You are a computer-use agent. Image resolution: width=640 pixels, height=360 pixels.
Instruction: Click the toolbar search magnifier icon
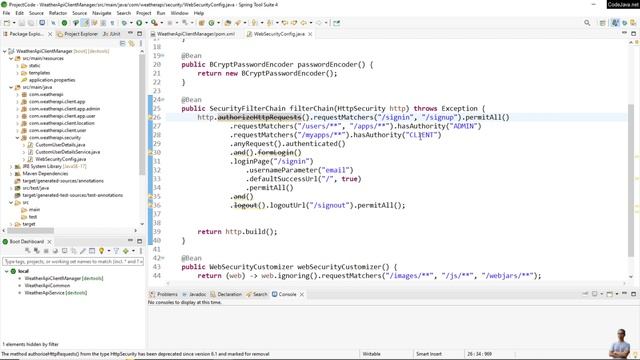pos(587,23)
